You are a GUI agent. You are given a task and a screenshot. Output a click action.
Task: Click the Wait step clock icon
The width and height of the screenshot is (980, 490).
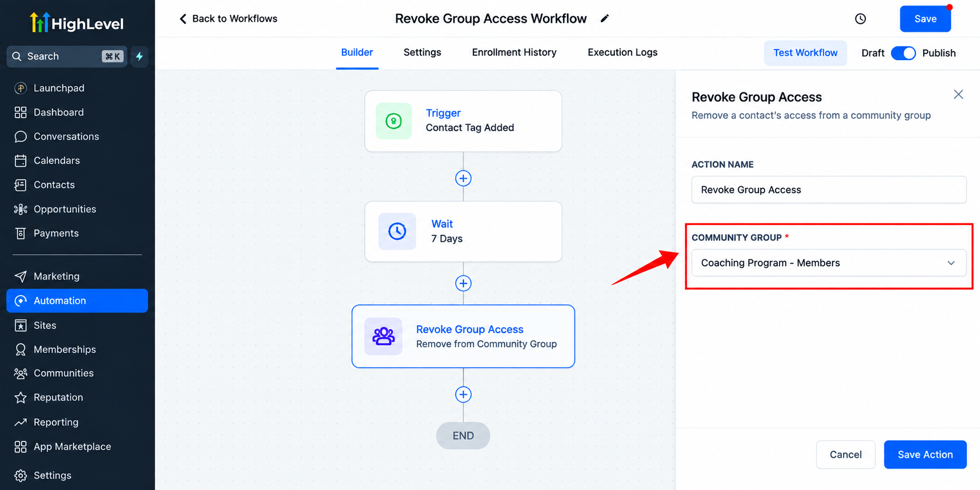(x=397, y=231)
